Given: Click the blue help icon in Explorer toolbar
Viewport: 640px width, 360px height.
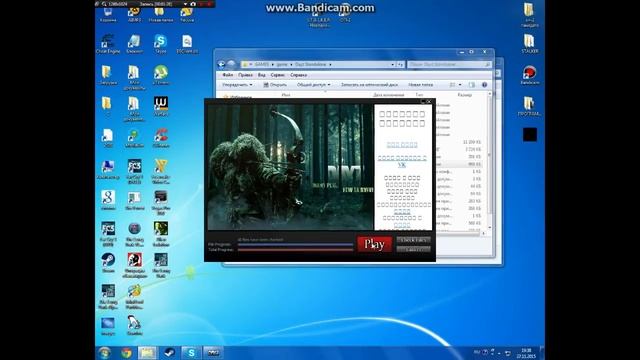Looking at the screenshot, I should 484,85.
